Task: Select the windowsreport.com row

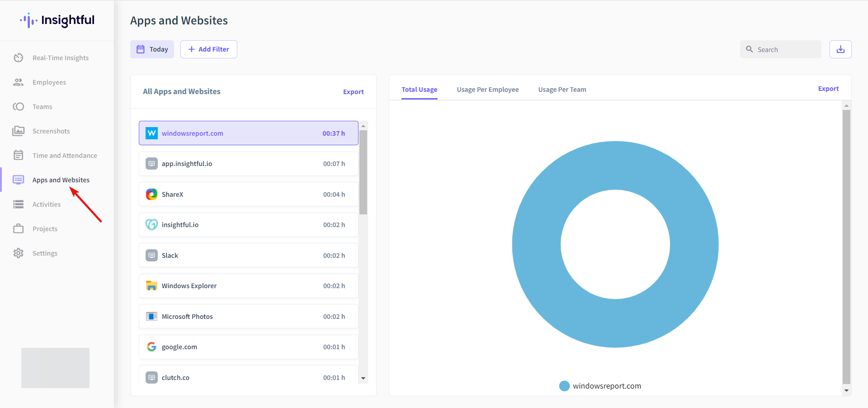Action: [x=249, y=133]
